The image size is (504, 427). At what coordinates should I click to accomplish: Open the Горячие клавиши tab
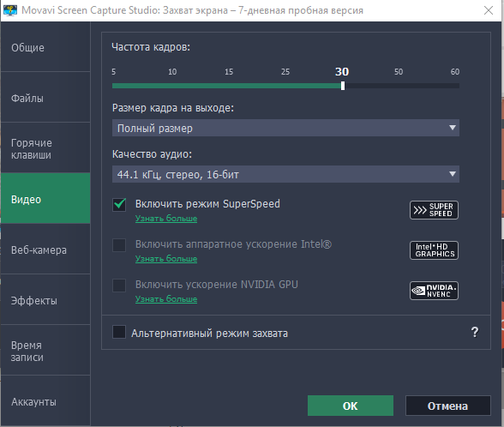45,148
